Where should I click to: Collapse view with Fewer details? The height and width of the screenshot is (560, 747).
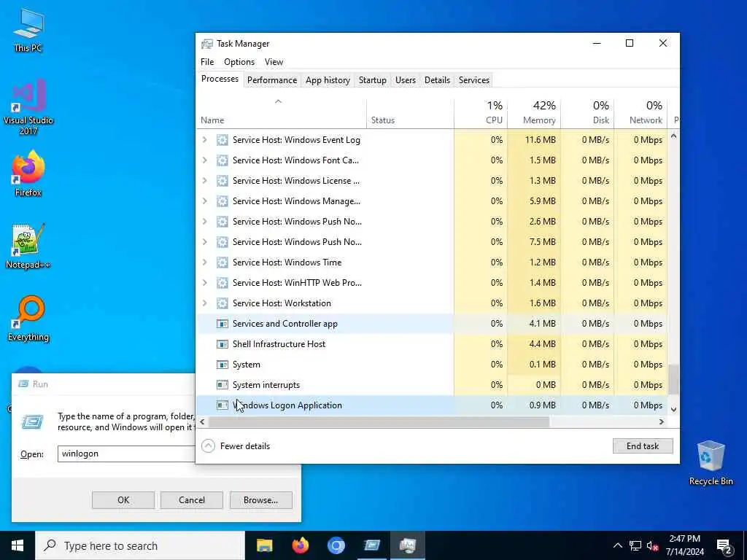pos(236,446)
